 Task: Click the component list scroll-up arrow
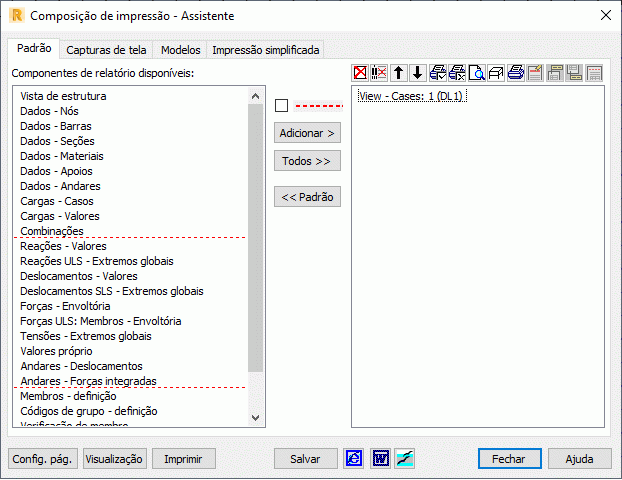[255, 96]
